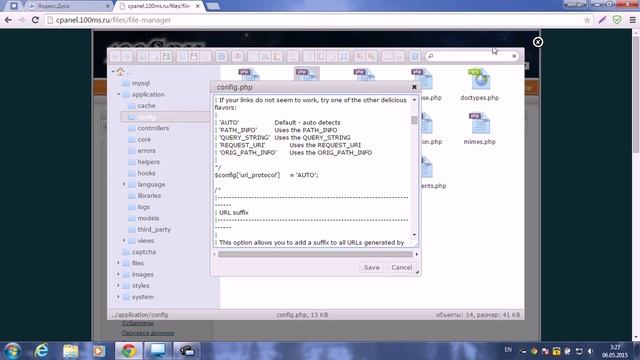The height and width of the screenshot is (360, 640).
Task: Save the config.php changes
Action: click(371, 268)
